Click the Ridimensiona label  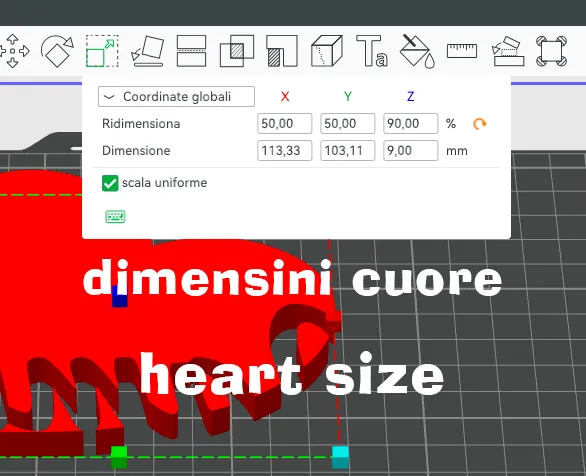pos(141,124)
